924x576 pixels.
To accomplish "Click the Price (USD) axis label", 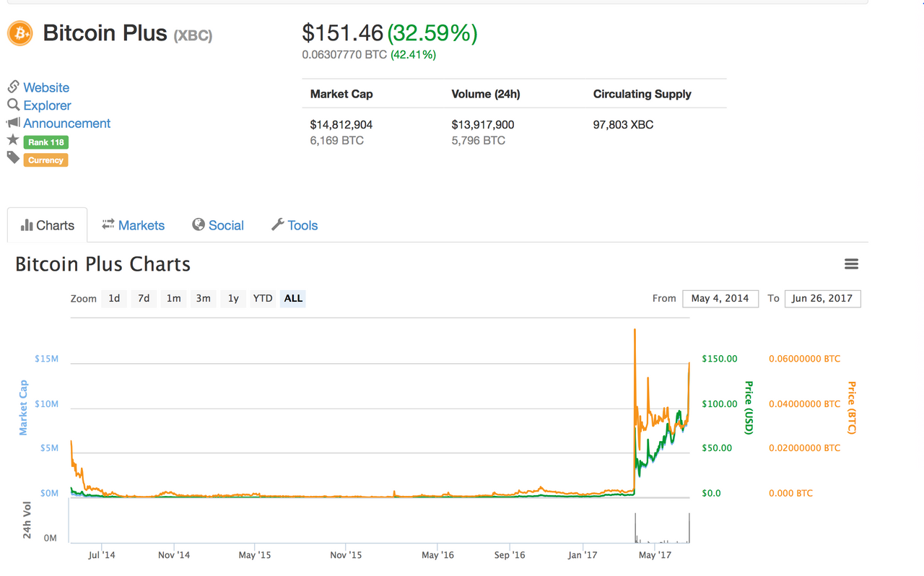I will pyautogui.click(x=749, y=408).
